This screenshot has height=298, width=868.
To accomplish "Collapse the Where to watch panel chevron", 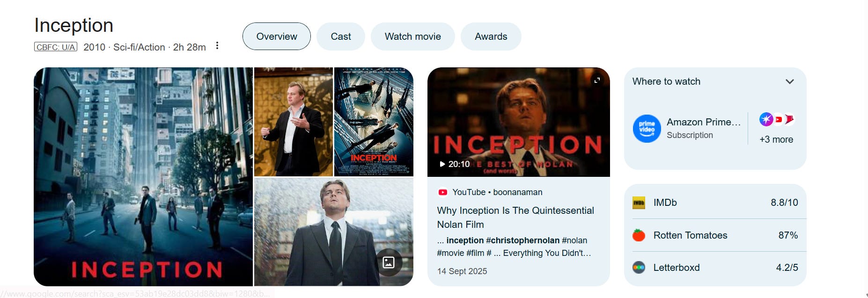I will point(790,81).
